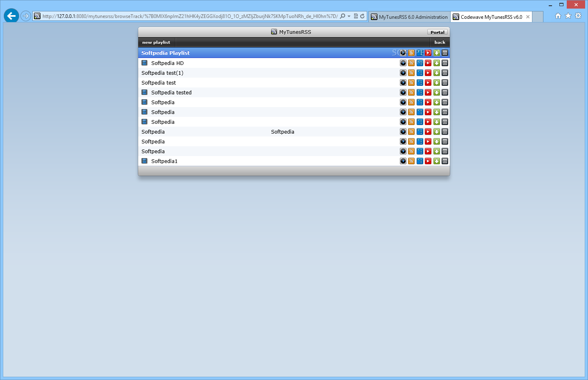Click the browser back arrow button
The image size is (588, 380).
coord(11,16)
